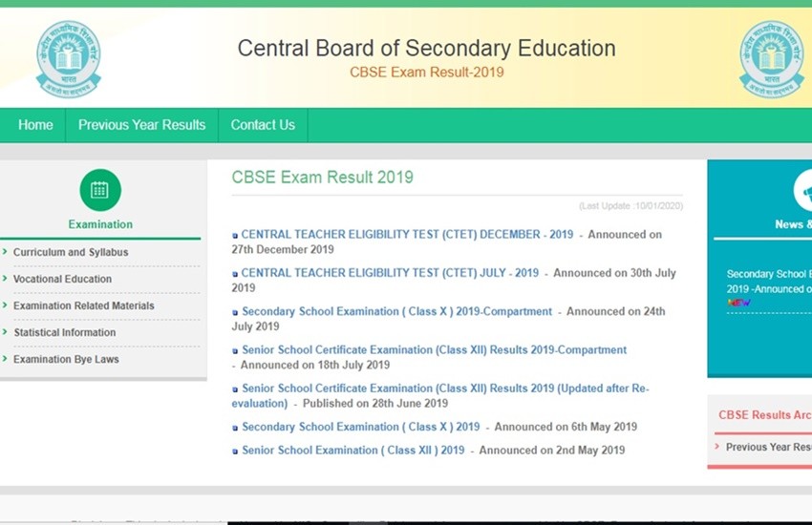Open Class XII Results 2019-Compartment link
This screenshot has height=525, width=812.
tap(434, 350)
